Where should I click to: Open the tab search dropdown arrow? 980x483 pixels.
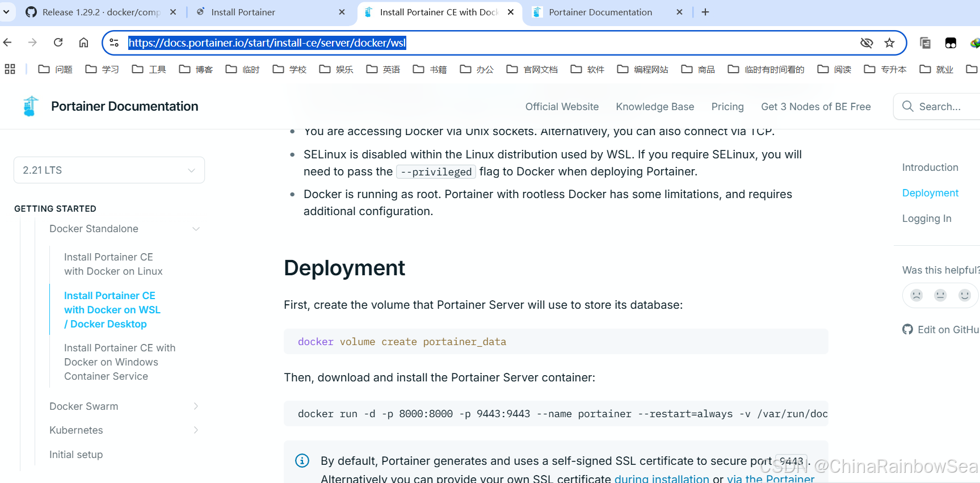pos(6,12)
